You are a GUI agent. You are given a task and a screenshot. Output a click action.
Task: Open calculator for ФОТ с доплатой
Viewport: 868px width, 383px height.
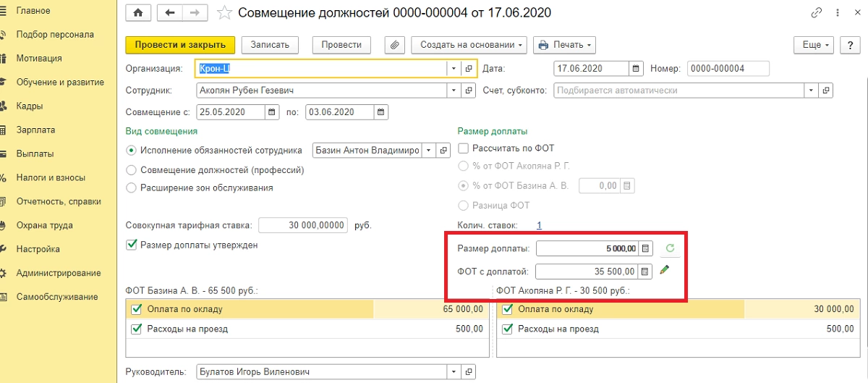(647, 271)
